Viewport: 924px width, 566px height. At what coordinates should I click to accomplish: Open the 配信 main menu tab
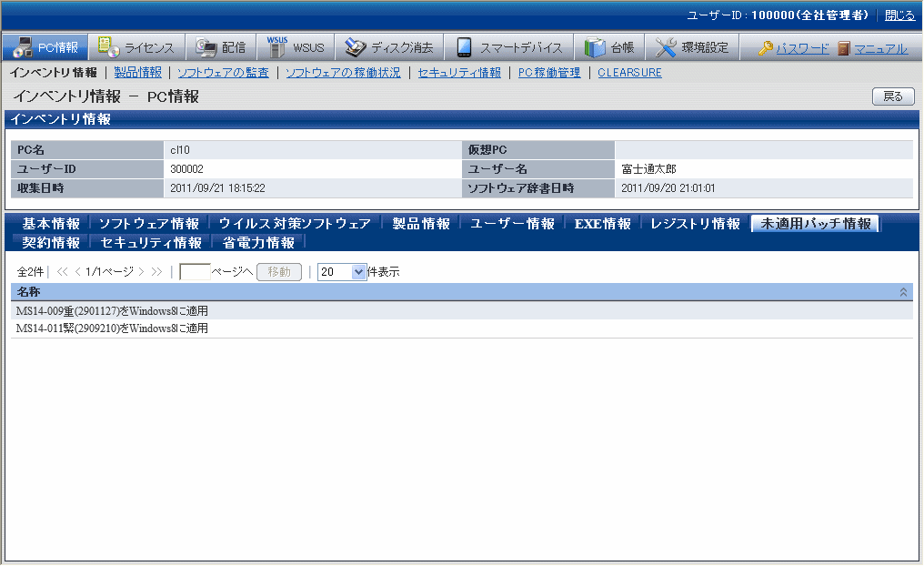221,47
